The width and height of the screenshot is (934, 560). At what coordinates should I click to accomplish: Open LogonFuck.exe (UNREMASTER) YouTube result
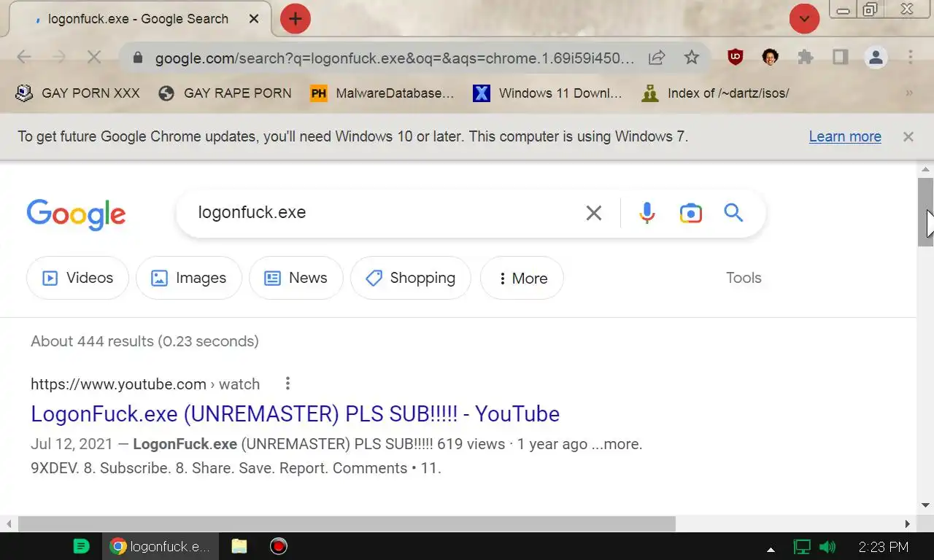[295, 414]
